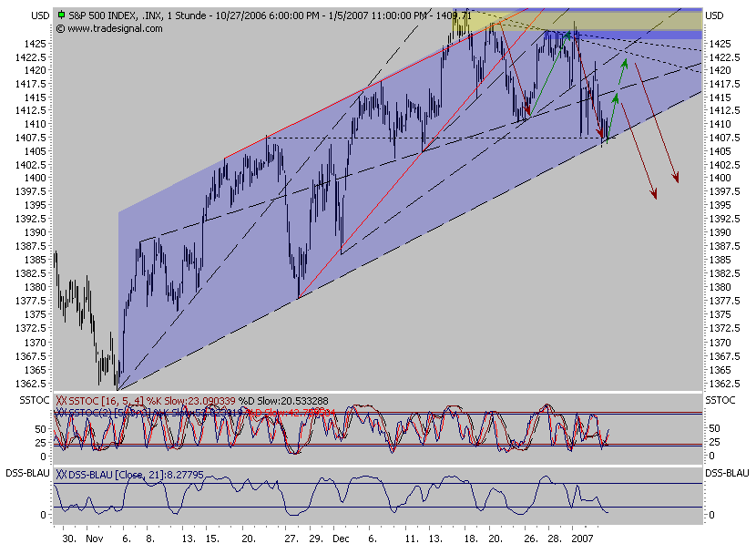
Task: Open the right USD axis scale options
Action: click(716, 15)
